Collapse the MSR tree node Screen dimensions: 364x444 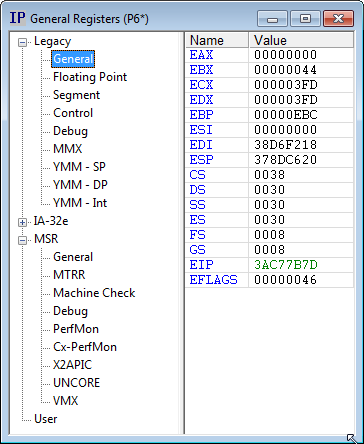point(22,240)
